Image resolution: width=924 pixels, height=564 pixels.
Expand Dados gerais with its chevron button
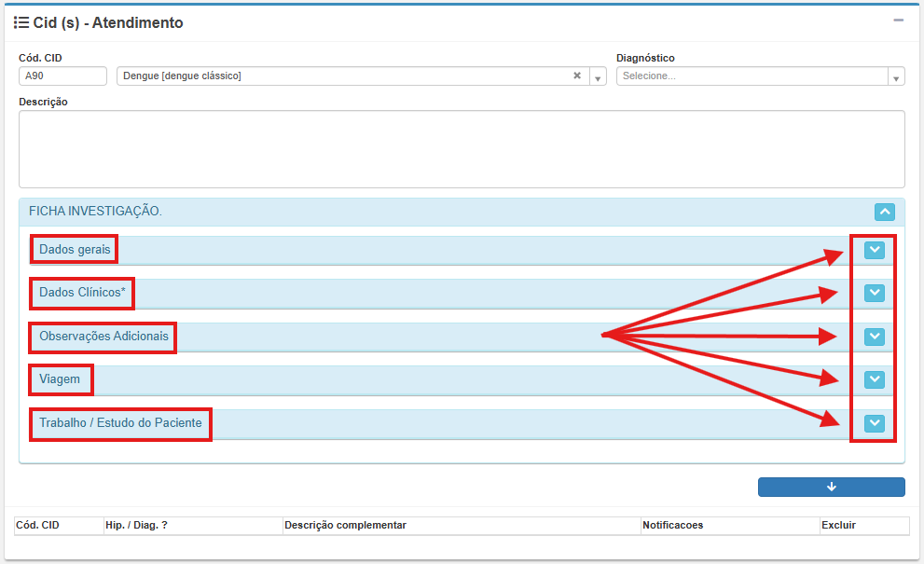[x=874, y=250]
